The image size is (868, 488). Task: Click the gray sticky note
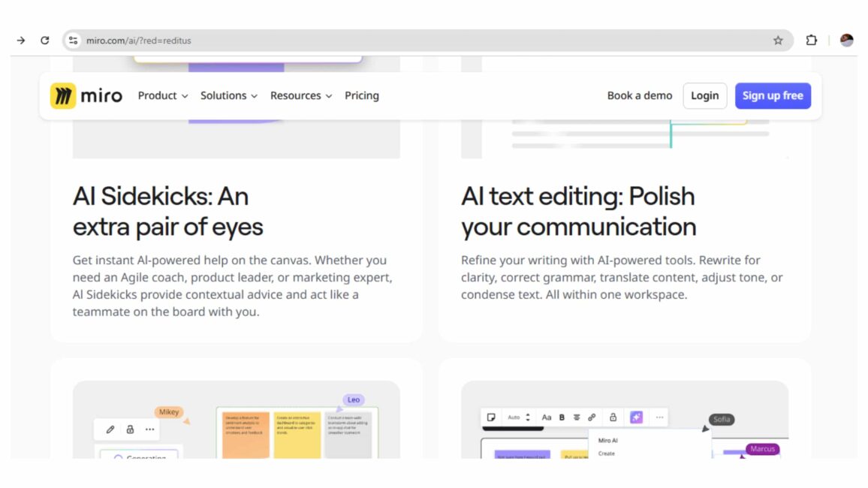[x=348, y=435]
